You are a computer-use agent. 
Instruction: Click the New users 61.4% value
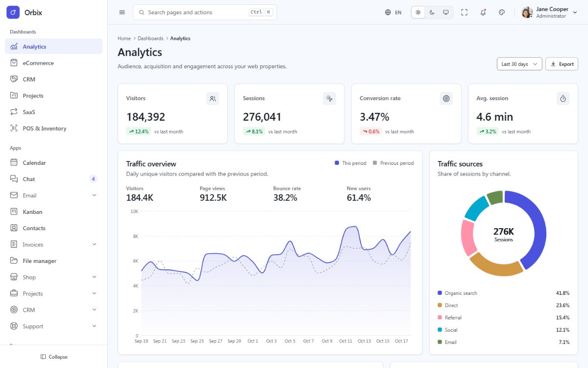click(x=359, y=198)
